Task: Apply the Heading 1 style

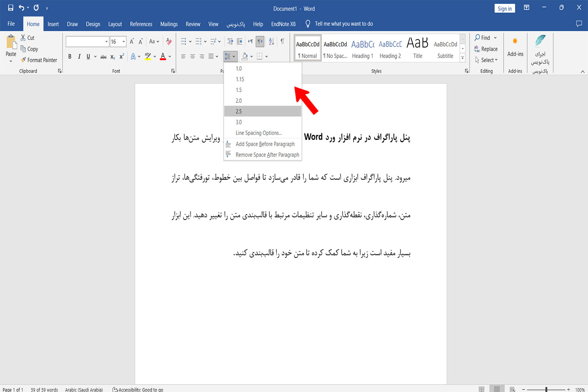Action: [x=363, y=49]
